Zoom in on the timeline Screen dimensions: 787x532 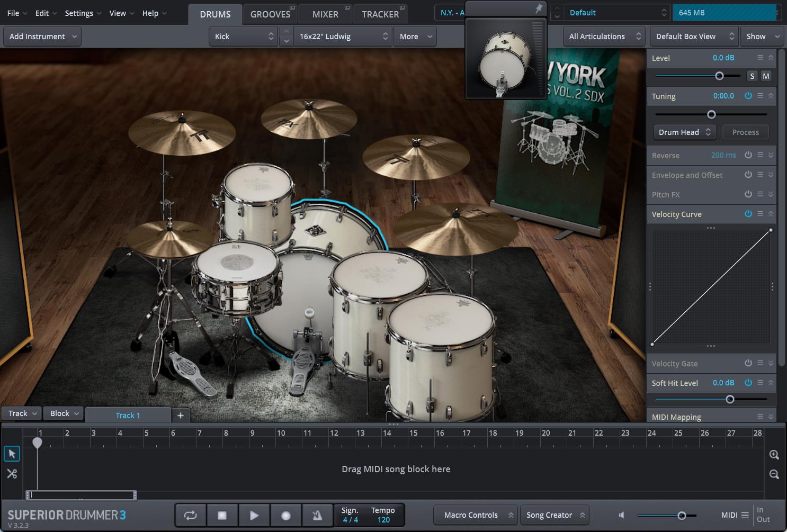pyautogui.click(x=774, y=455)
